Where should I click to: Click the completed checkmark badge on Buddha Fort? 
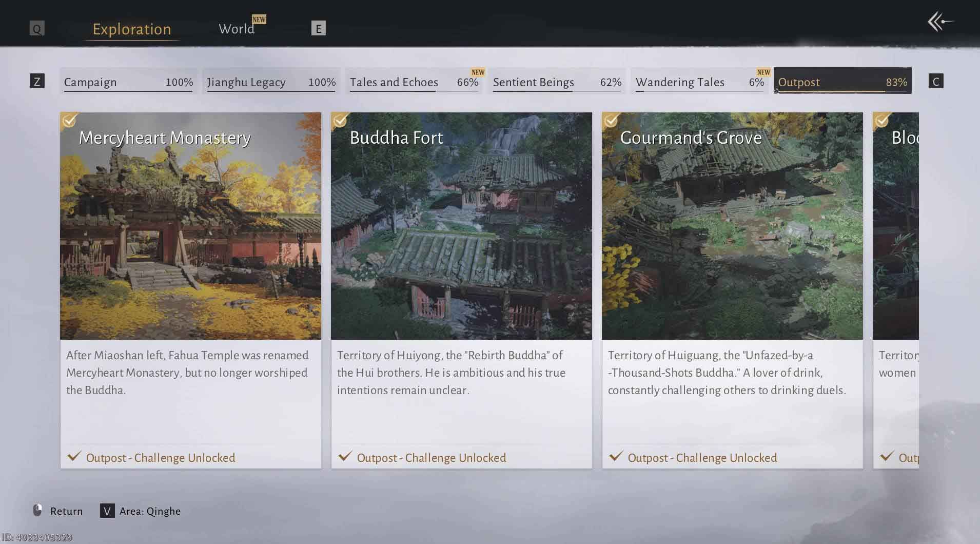pos(340,121)
